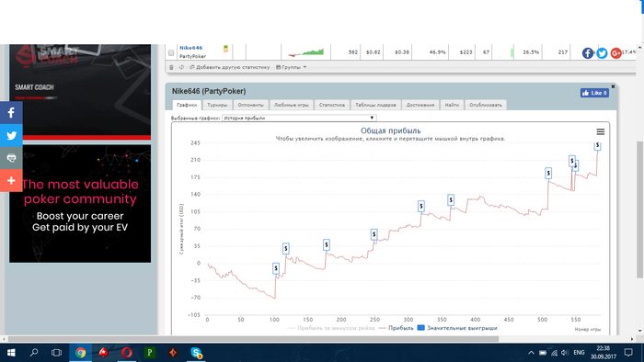Click the Facebook button in side share bar
644x362 pixels.
tap(11, 113)
